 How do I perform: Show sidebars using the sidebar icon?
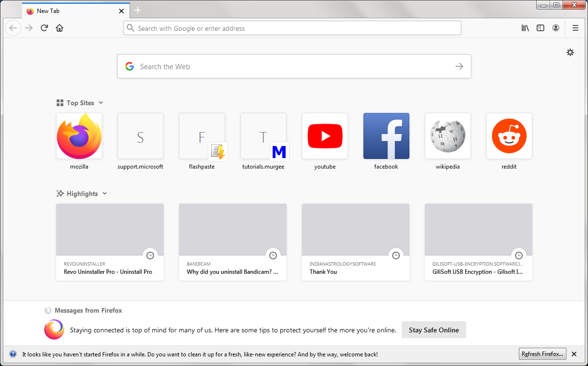(540, 28)
